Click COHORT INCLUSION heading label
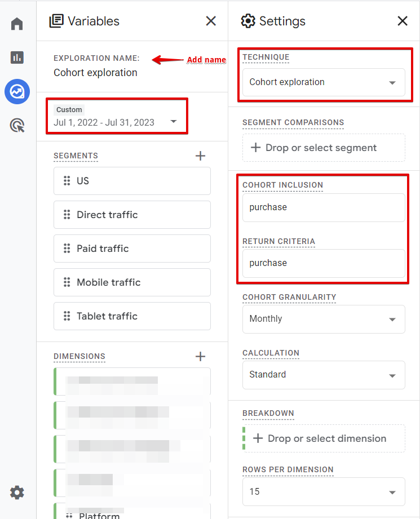Image resolution: width=420 pixels, height=519 pixels. (x=282, y=185)
